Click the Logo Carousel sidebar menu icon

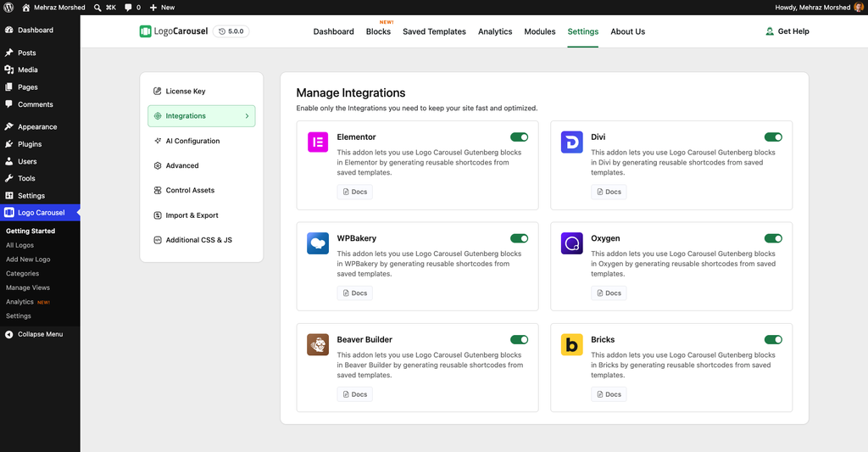8,213
